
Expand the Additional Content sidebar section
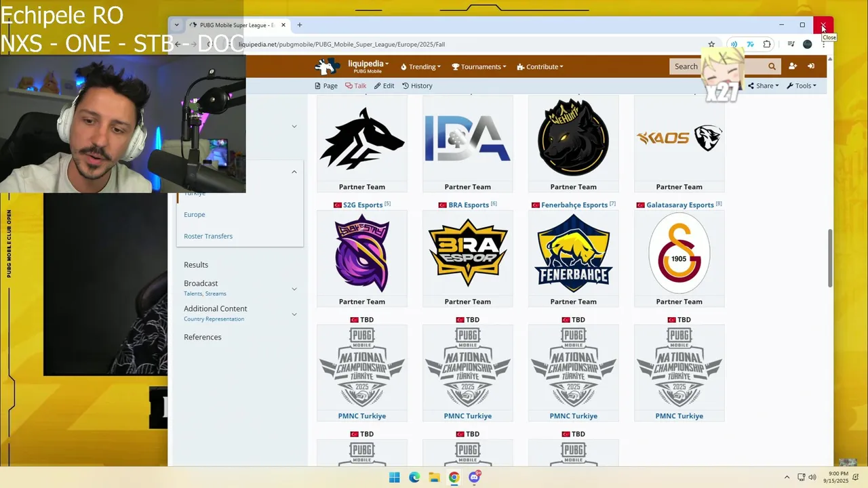point(294,314)
